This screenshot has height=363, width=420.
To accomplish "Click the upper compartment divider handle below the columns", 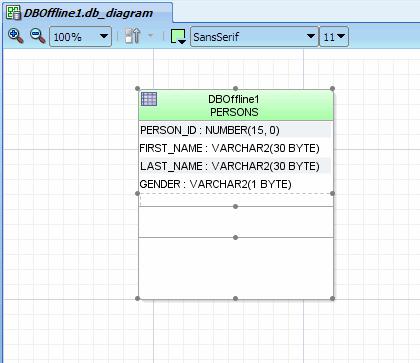I will click(235, 207).
